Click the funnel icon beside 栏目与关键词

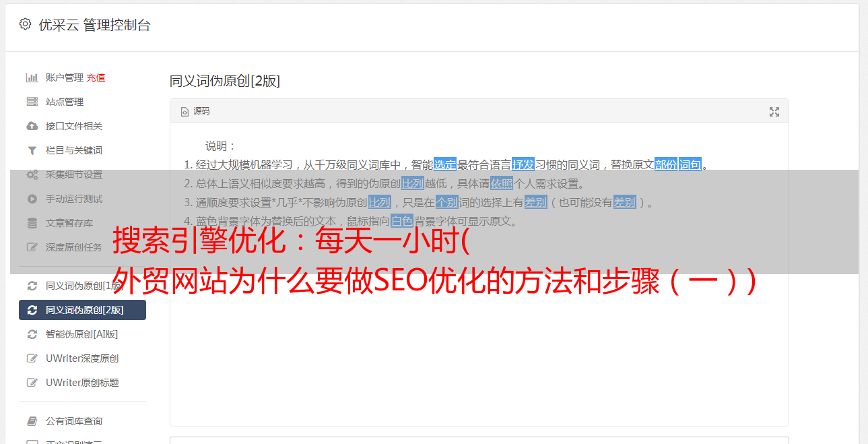[x=32, y=150]
